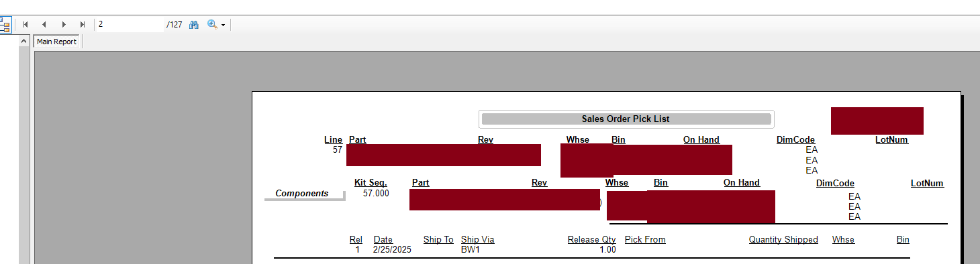Jump to the last report page
The image size is (980, 264).
click(83, 25)
